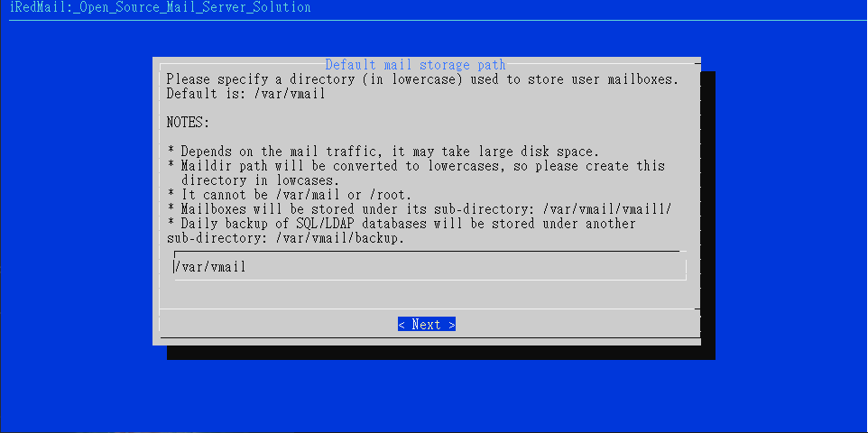Image resolution: width=868 pixels, height=433 pixels.
Task: Click the horizontal line below the iRedMail header
Action: [x=434, y=20]
